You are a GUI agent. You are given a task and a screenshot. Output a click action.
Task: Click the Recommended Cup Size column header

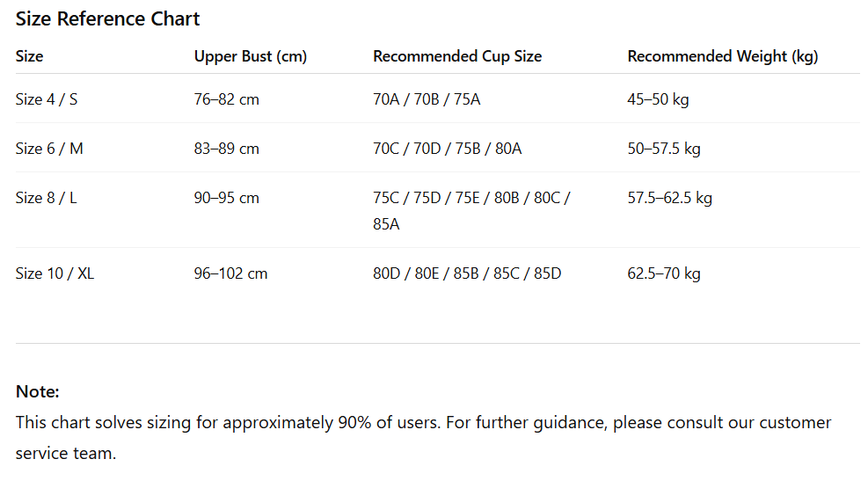(x=457, y=56)
